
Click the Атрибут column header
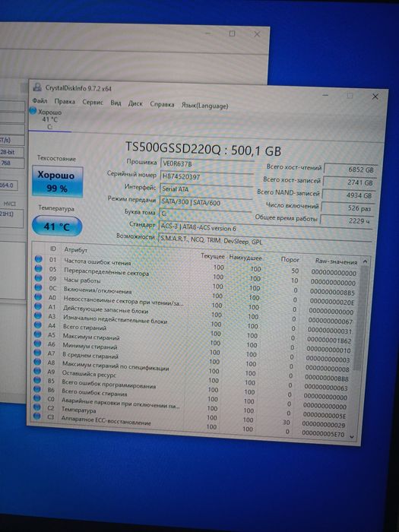76,250
